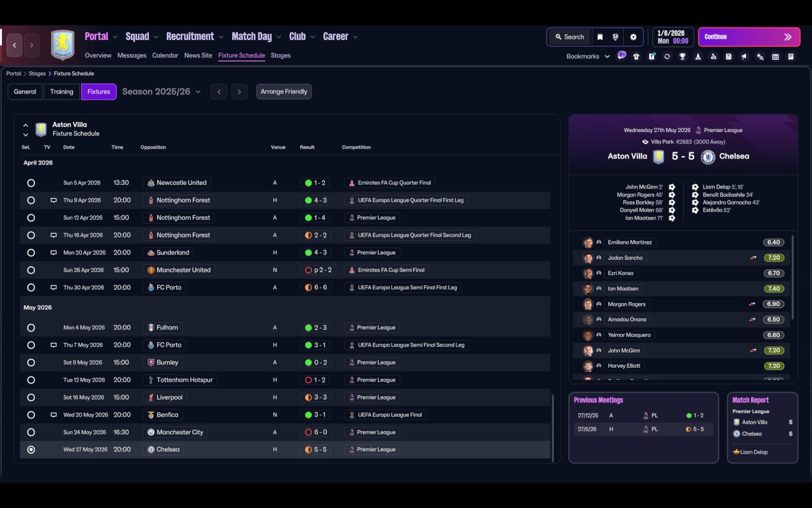Screen dimensions: 812x508
Task: Click the Arrange Friendly button
Action: pos(284,91)
